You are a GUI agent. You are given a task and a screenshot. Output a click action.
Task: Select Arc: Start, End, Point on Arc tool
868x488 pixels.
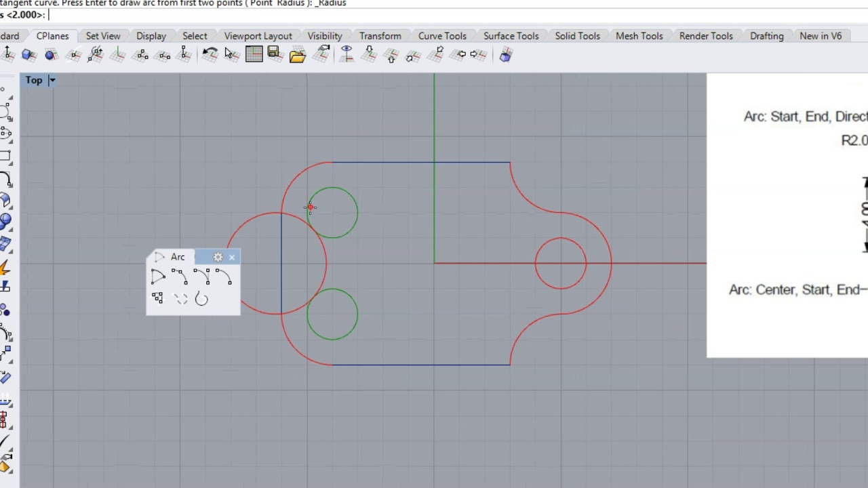180,277
